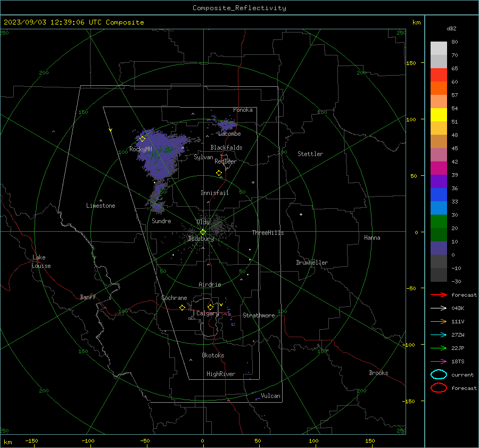Select the 54 dBZ yellow swatch
The height and width of the screenshot is (448, 479).
[439, 115]
